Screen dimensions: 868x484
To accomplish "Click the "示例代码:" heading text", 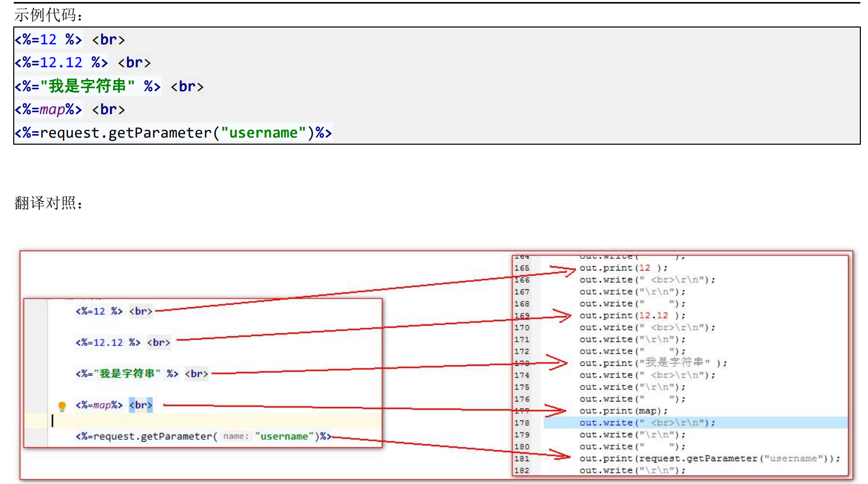I will pyautogui.click(x=48, y=15).
